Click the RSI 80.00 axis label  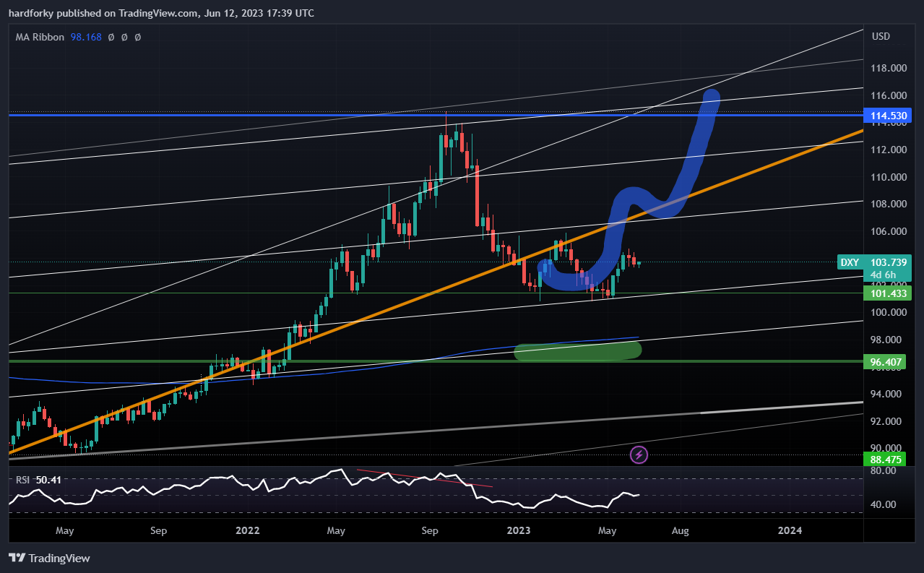click(x=884, y=470)
